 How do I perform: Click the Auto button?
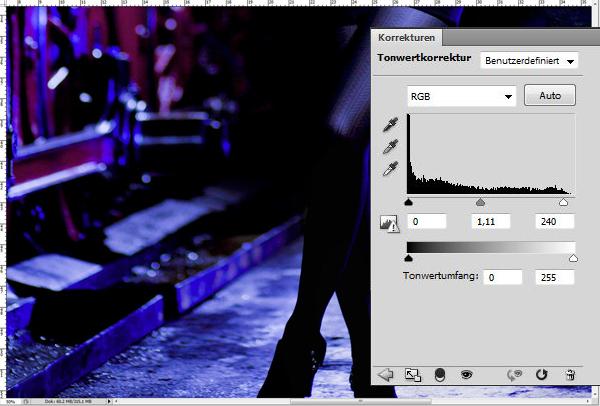549,95
